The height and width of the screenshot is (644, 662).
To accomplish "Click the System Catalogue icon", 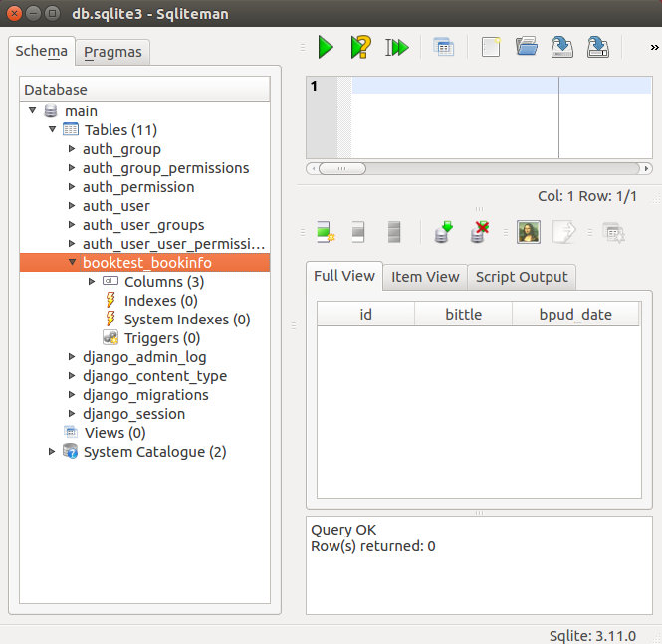I will pyautogui.click(x=70, y=451).
